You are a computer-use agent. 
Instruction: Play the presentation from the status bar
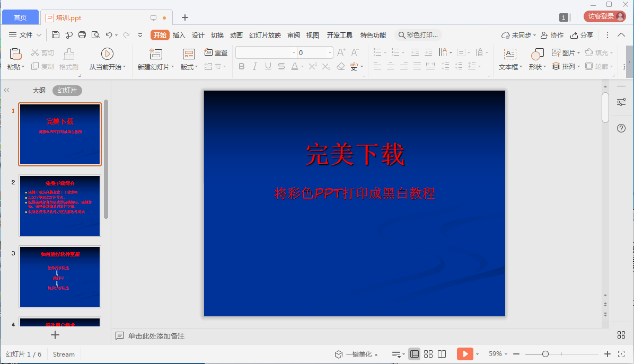pyautogui.click(x=465, y=353)
